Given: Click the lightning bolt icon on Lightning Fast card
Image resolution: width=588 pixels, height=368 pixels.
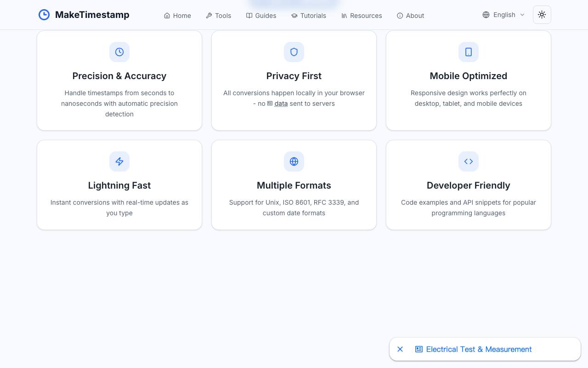Looking at the screenshot, I should coord(119,161).
